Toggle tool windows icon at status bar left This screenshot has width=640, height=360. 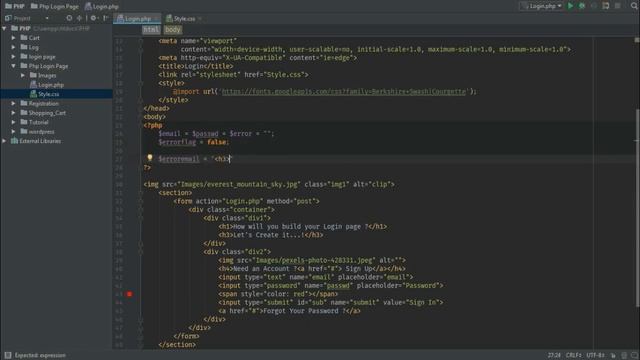pos(8,356)
